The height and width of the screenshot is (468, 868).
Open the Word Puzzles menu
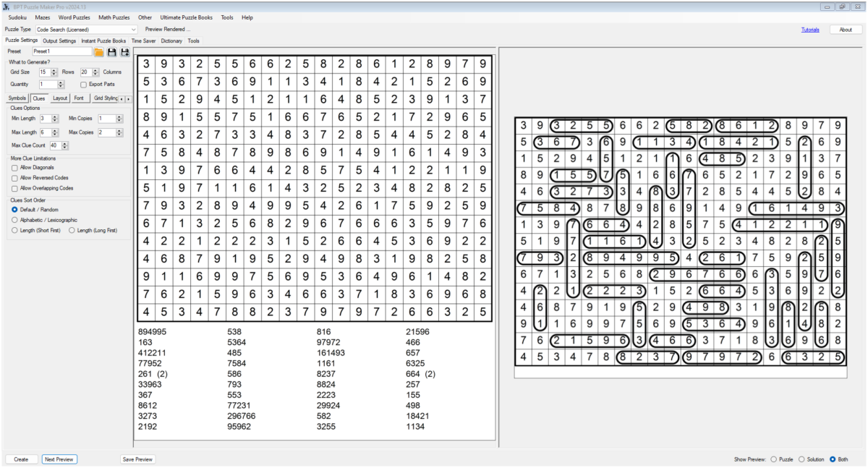[75, 17]
